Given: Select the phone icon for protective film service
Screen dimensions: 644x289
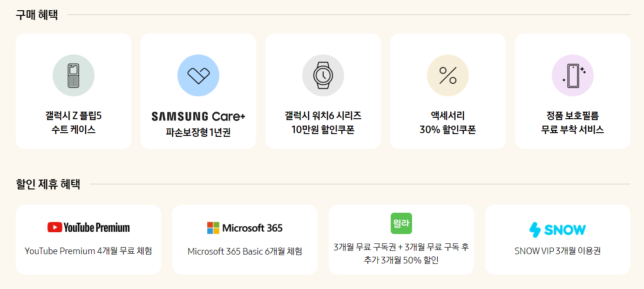Looking at the screenshot, I should pos(572,75).
